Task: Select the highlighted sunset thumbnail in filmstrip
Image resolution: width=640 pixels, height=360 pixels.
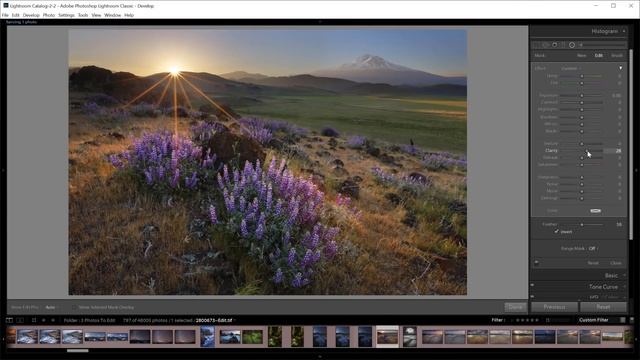Action: pyautogui.click(x=387, y=337)
